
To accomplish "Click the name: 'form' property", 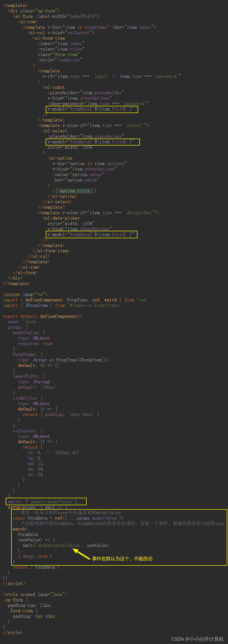I will pos(23,322).
